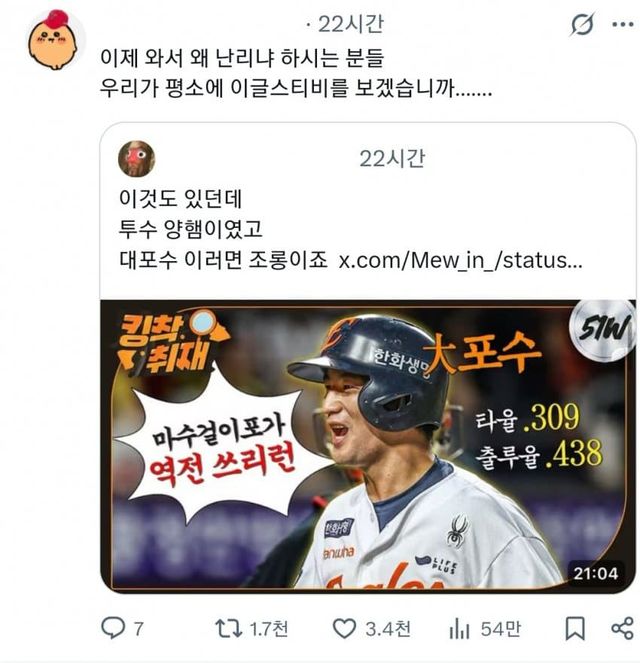Open the quoted post text 이것도 있던데
Viewport: 640px width, 663px height.
(181, 198)
